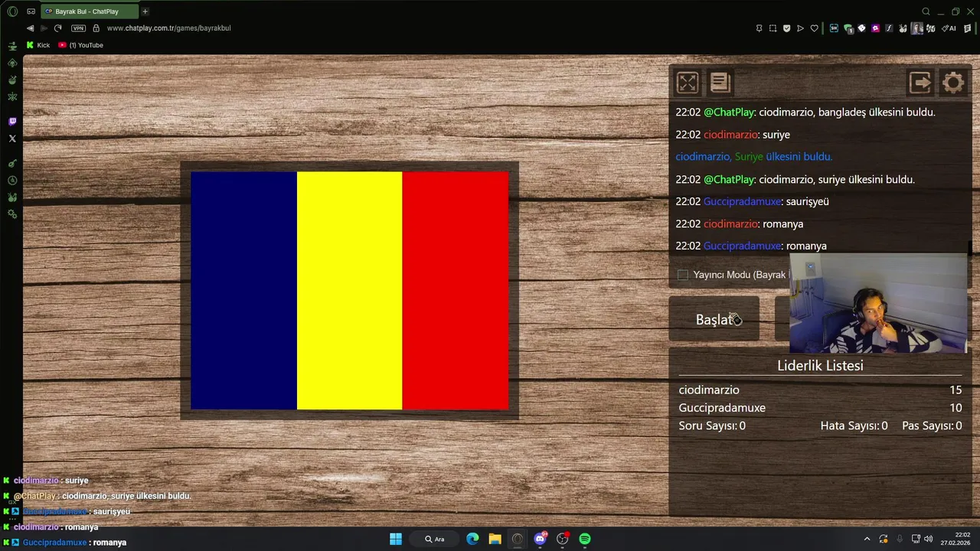Open the Opera menu logo

pyautogui.click(x=12, y=11)
